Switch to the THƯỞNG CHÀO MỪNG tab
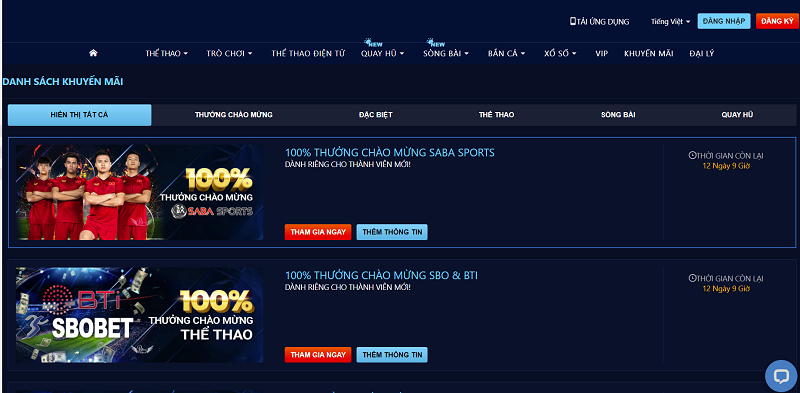 pos(234,115)
